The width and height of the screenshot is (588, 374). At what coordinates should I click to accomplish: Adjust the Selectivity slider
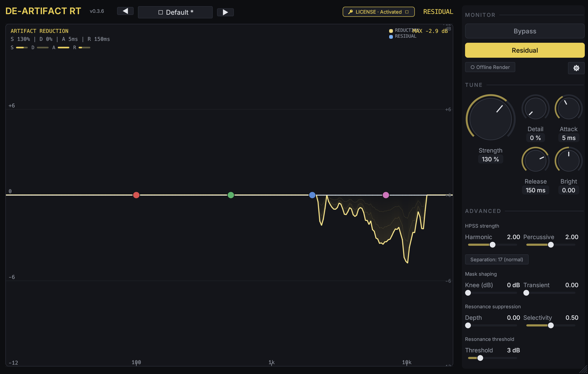click(551, 326)
